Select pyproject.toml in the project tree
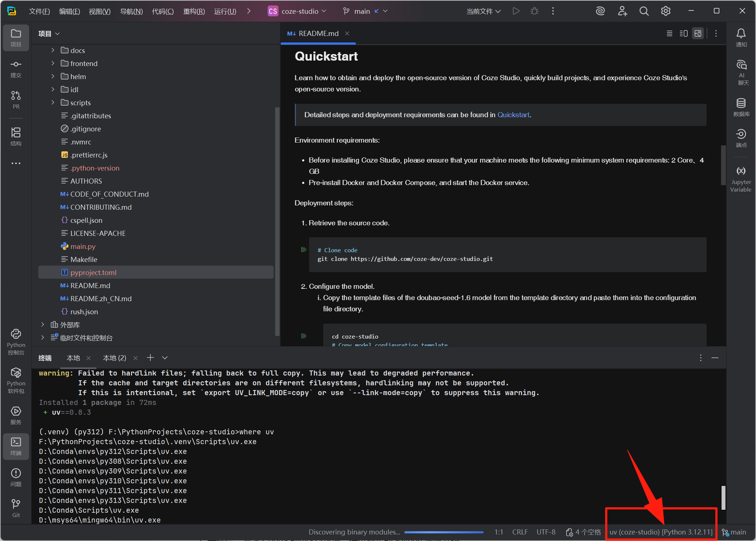The height and width of the screenshot is (541, 756). click(x=156, y=272)
